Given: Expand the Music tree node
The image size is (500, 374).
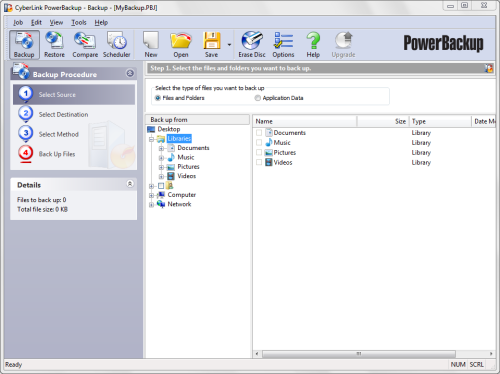Looking at the screenshot, I should (161, 158).
